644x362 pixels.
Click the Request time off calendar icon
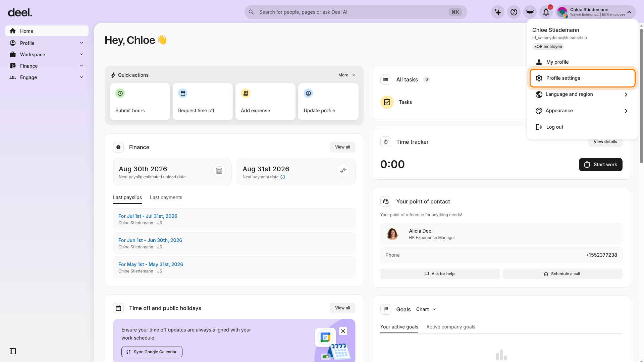click(x=183, y=93)
